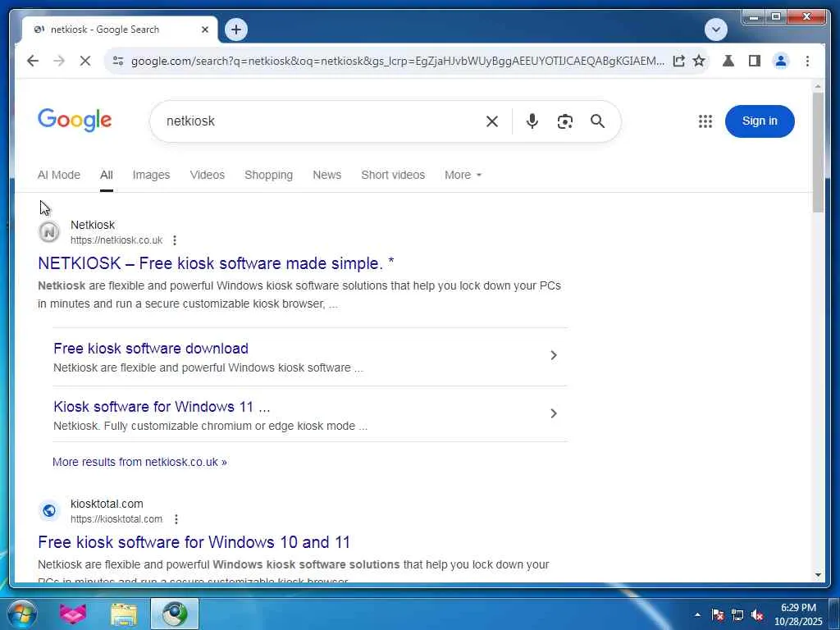Search by image with Lens
Image resolution: width=840 pixels, height=630 pixels.
[x=564, y=121]
